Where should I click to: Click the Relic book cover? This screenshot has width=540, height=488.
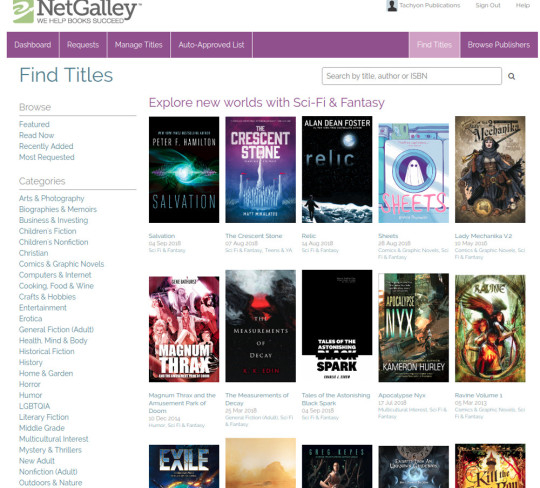pos(337,169)
